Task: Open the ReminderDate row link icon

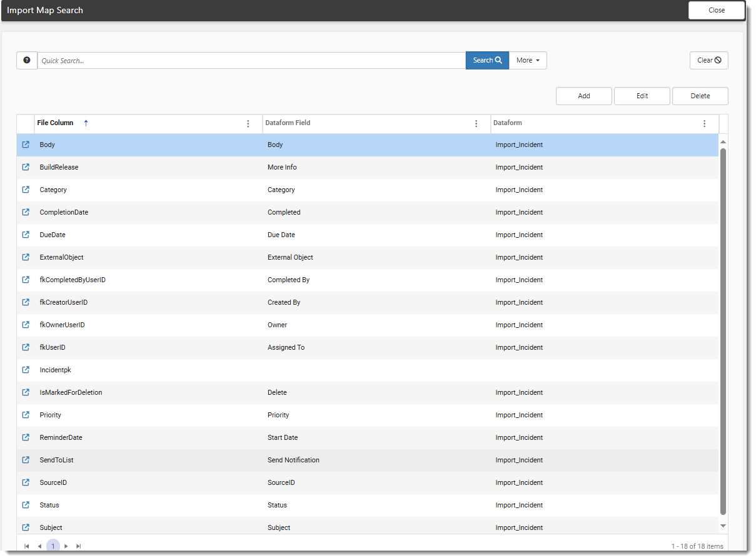Action: [26, 437]
